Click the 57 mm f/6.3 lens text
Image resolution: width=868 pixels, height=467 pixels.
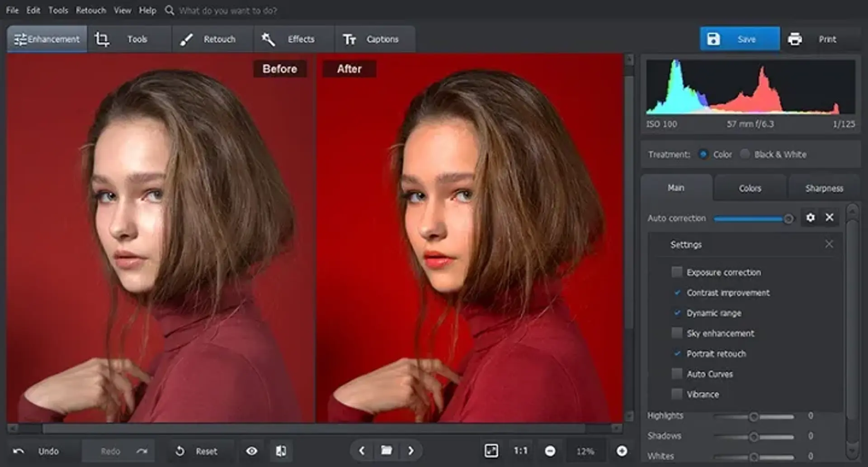pos(750,124)
